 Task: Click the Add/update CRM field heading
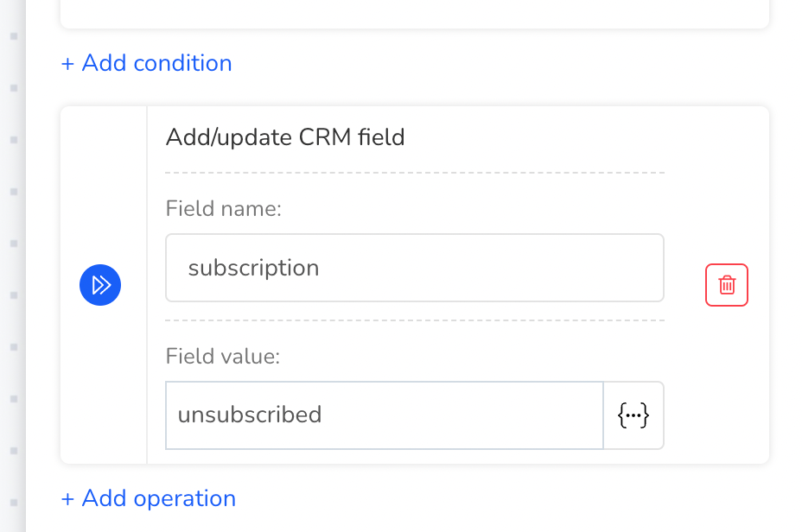[285, 137]
